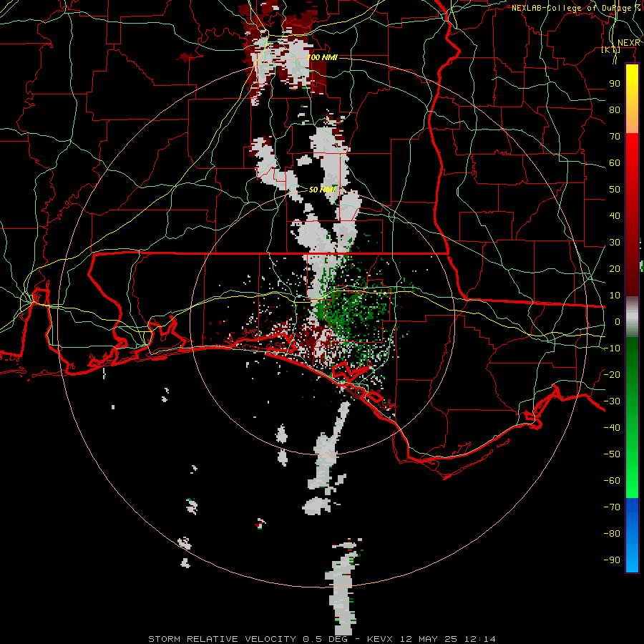The height and width of the screenshot is (644, 644).
Task: Click the -30 knot scale label
Action: 612,401
